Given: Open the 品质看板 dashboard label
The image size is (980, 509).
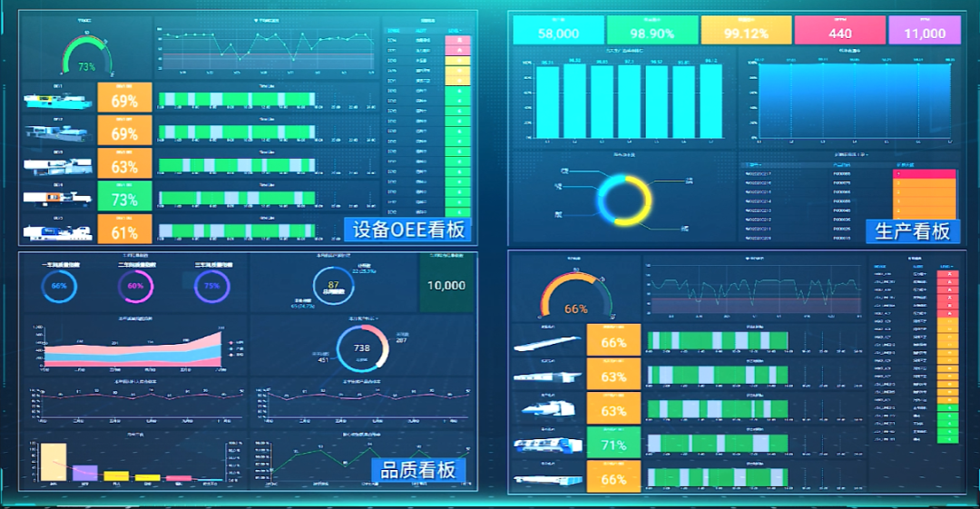Looking at the screenshot, I should 418,470.
